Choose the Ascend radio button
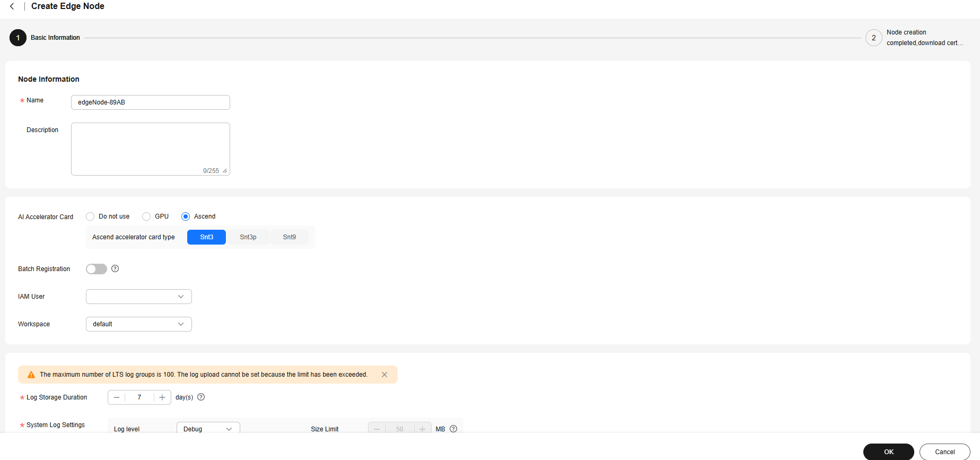Screen dimensions: 980x460 [186, 216]
